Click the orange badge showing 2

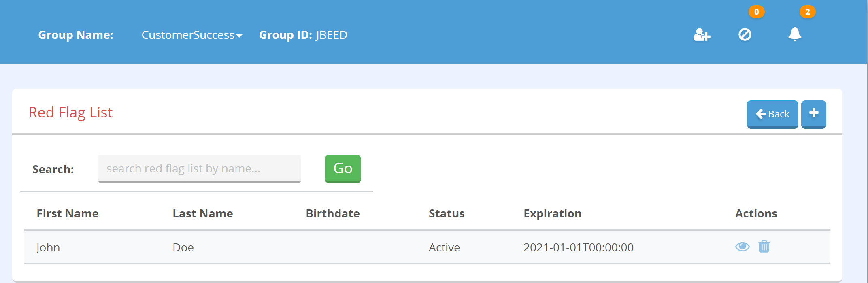(x=808, y=12)
